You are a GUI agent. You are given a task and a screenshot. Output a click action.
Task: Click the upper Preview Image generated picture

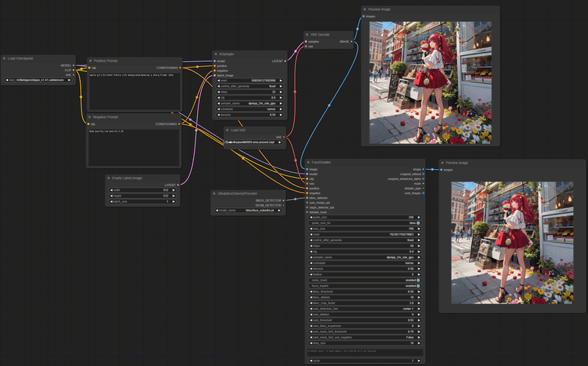pyautogui.click(x=430, y=82)
